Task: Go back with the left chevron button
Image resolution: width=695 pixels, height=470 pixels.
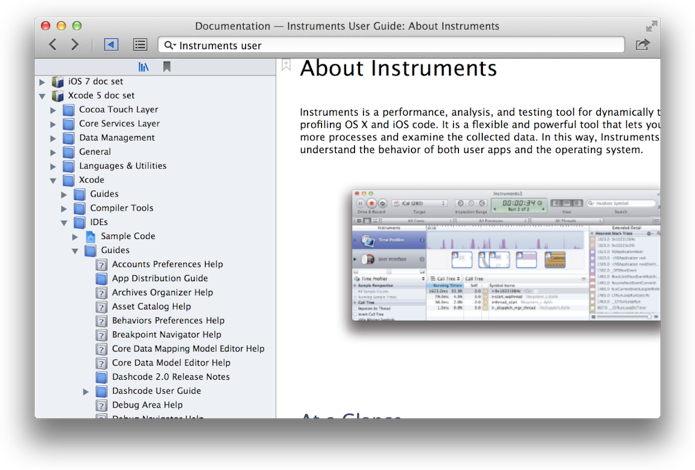Action: (x=53, y=44)
